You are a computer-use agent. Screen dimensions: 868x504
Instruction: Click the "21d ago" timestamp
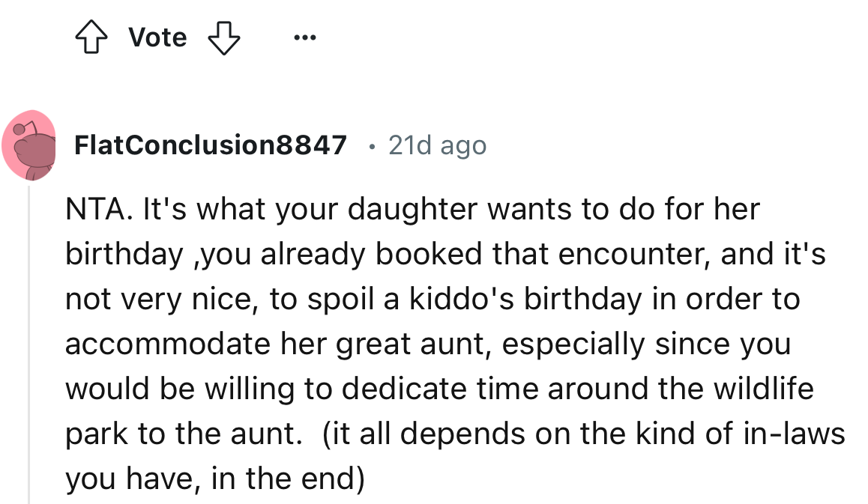click(437, 145)
